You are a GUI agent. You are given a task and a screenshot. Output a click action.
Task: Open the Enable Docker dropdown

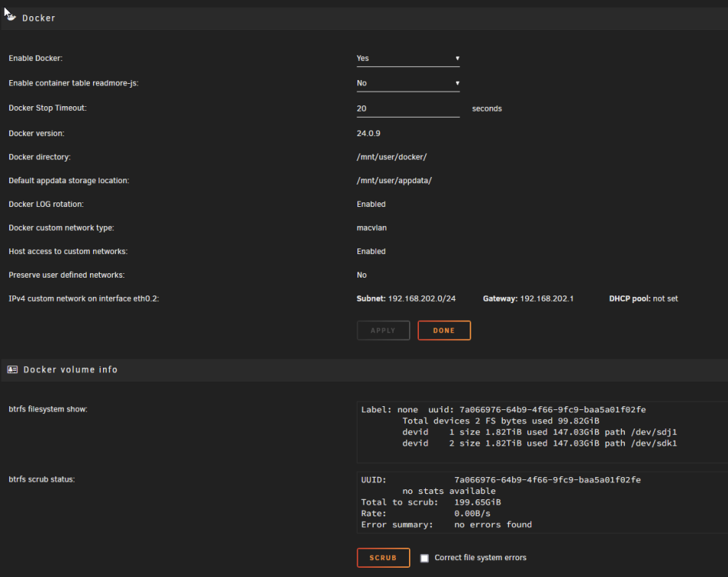click(x=408, y=58)
